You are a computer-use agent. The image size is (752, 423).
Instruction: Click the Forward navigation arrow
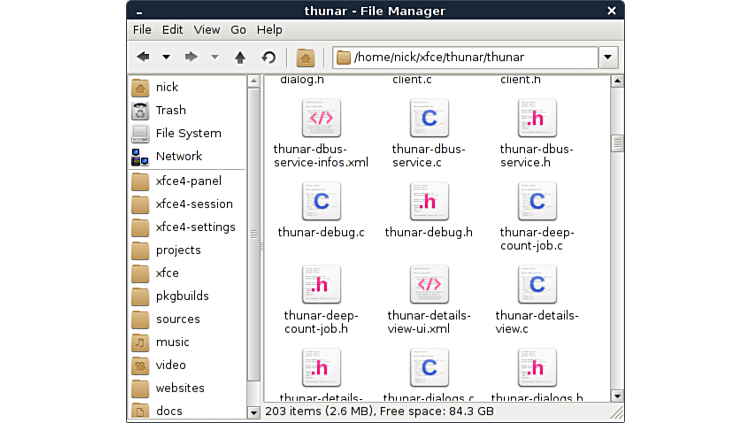[x=191, y=57]
